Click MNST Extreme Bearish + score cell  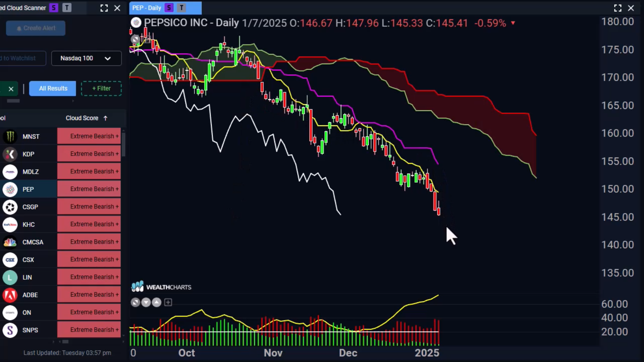pyautogui.click(x=89, y=136)
